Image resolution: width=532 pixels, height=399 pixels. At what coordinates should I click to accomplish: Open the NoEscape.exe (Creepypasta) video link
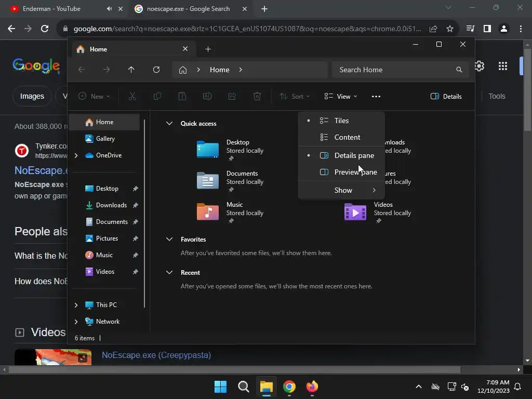156,355
